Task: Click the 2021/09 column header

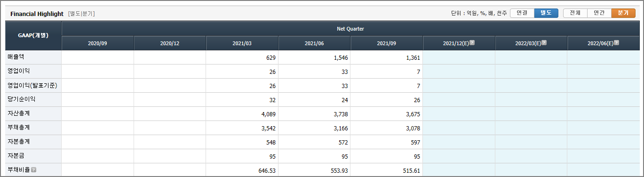Action: coord(386,43)
